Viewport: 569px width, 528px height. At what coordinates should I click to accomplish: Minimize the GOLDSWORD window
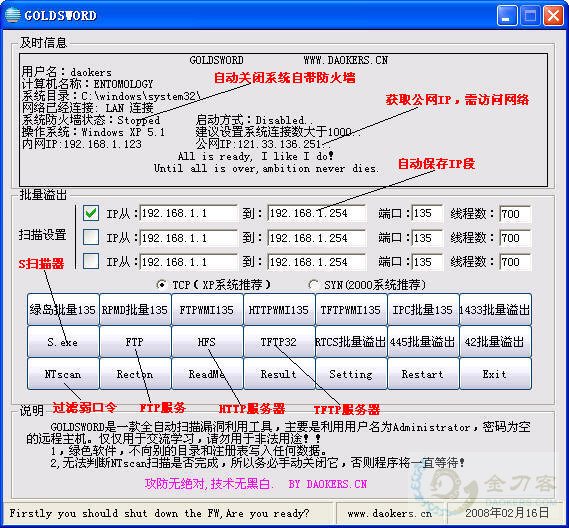507,16
